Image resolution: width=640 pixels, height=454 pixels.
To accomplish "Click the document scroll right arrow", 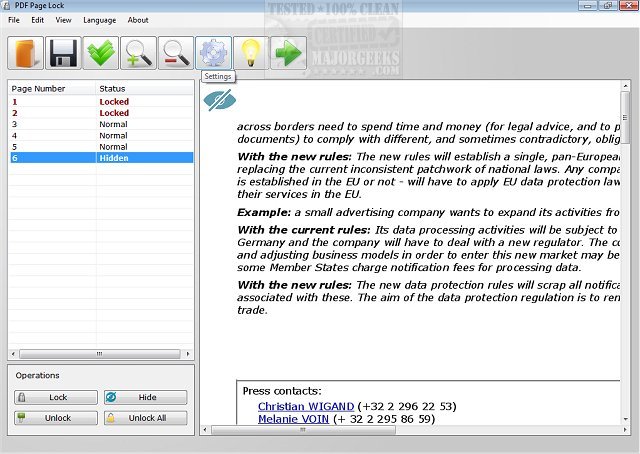I will click(x=625, y=430).
